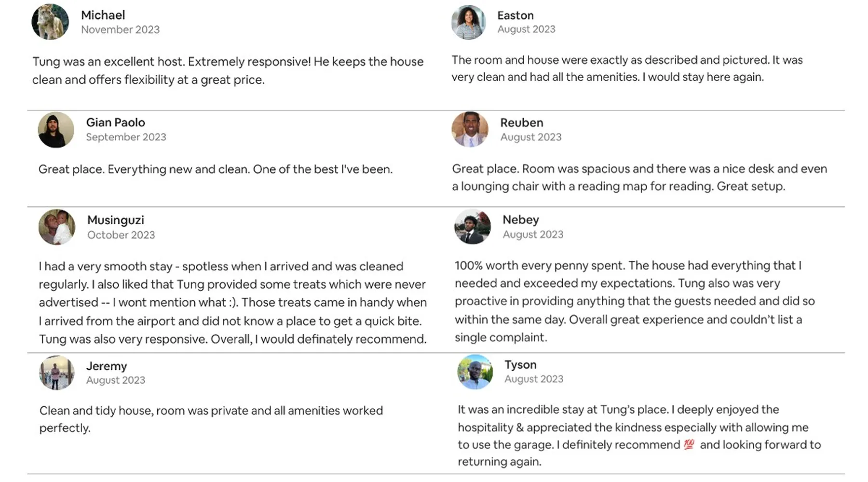
Task: Click Michael's profile avatar
Action: click(x=50, y=22)
